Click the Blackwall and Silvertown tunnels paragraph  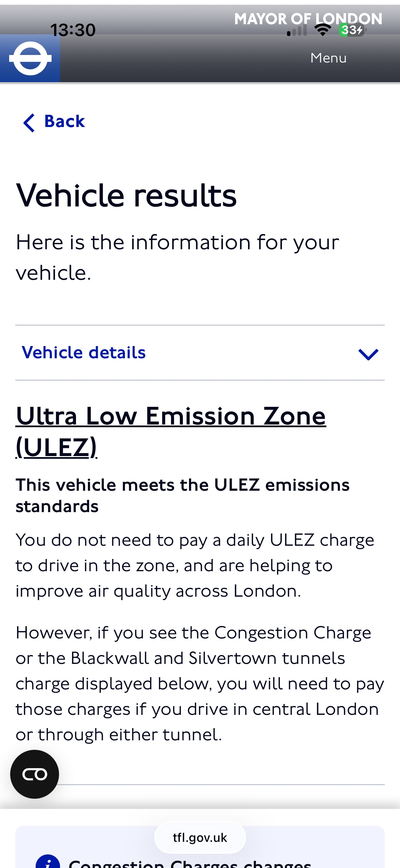[x=199, y=683]
